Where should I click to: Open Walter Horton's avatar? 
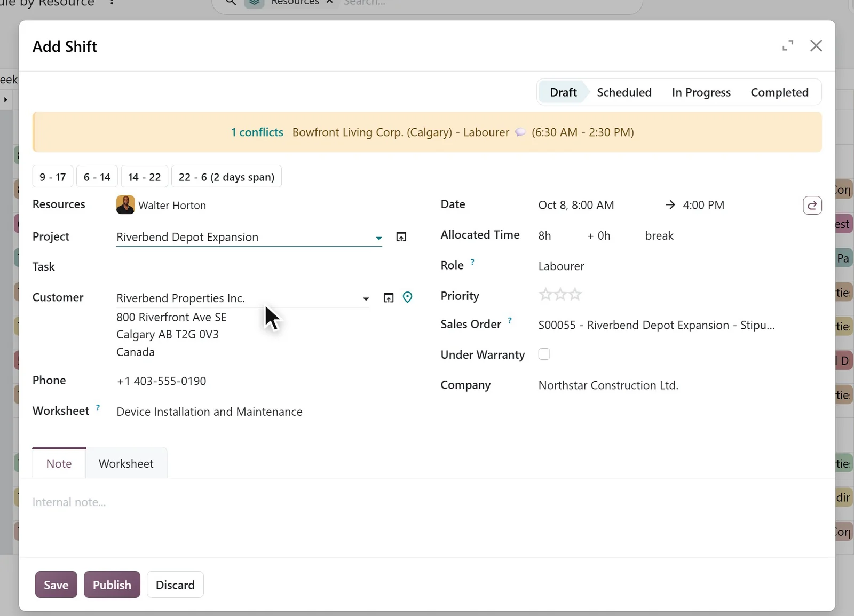tap(125, 205)
